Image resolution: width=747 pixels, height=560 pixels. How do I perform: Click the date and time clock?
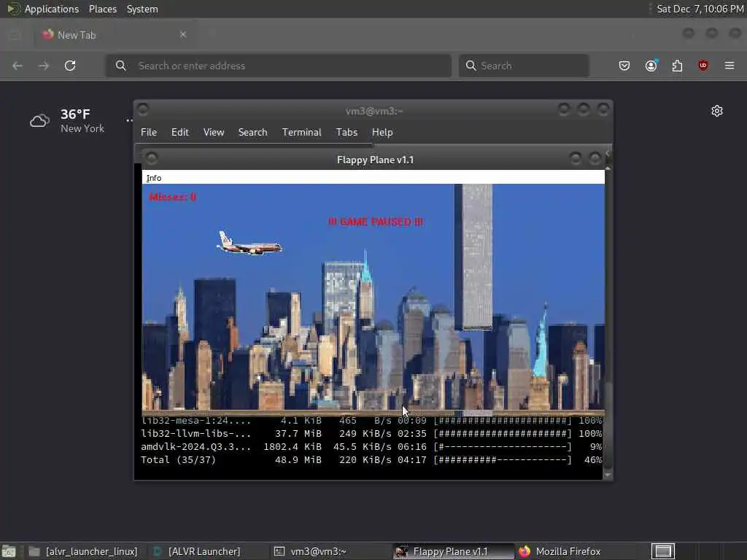[700, 9]
